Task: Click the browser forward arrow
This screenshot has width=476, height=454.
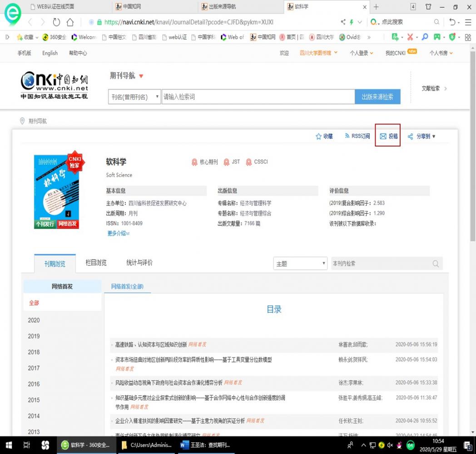Action: point(43,22)
